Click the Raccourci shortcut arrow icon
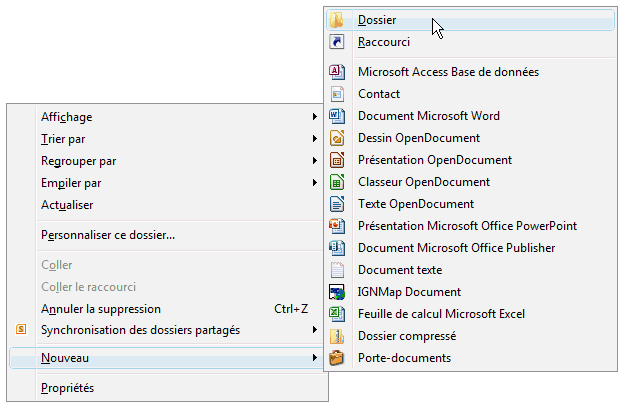 [x=337, y=42]
